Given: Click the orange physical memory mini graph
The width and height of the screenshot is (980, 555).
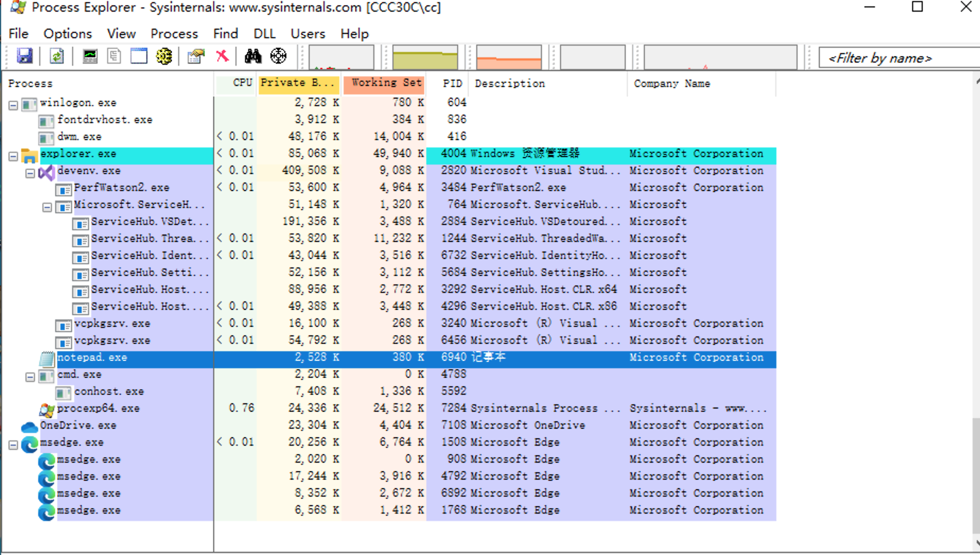Looking at the screenshot, I should (509, 57).
